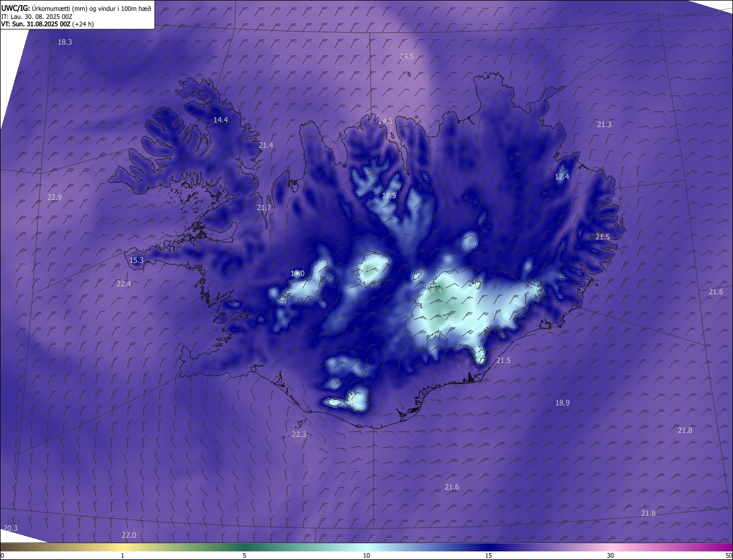Click the 21.4 value on the map

pyautogui.click(x=266, y=145)
